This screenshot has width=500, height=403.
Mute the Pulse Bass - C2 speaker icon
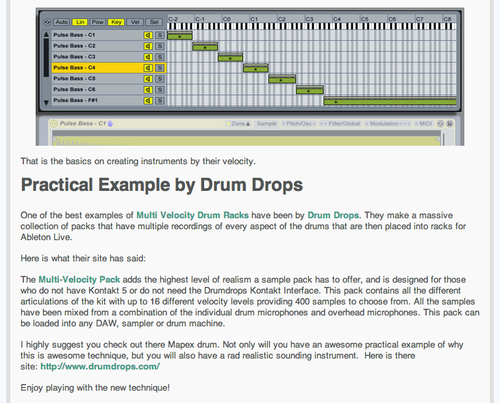(148, 46)
